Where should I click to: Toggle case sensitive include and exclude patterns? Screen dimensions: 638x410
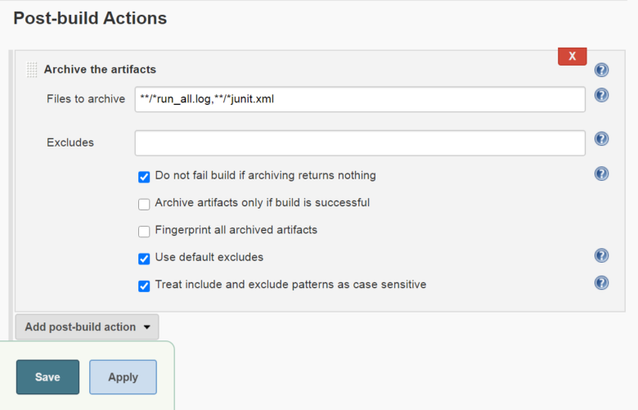[x=144, y=285]
